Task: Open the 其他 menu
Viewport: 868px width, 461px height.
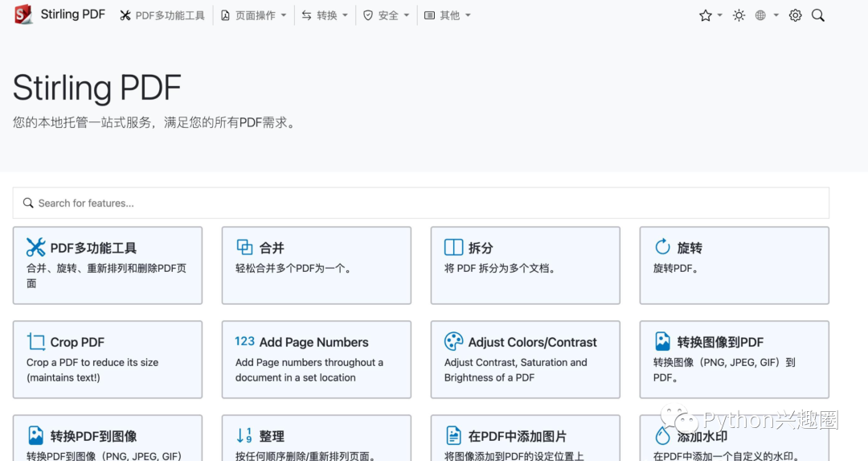Action: (449, 15)
